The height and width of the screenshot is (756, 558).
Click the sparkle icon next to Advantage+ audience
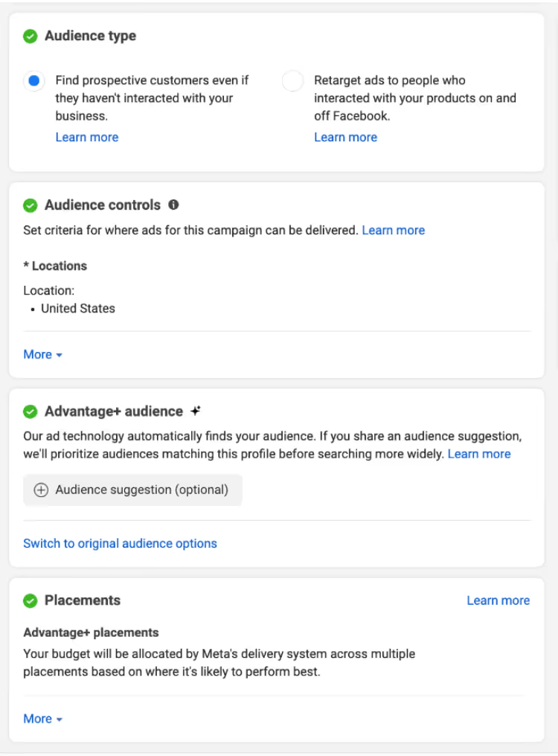[196, 411]
